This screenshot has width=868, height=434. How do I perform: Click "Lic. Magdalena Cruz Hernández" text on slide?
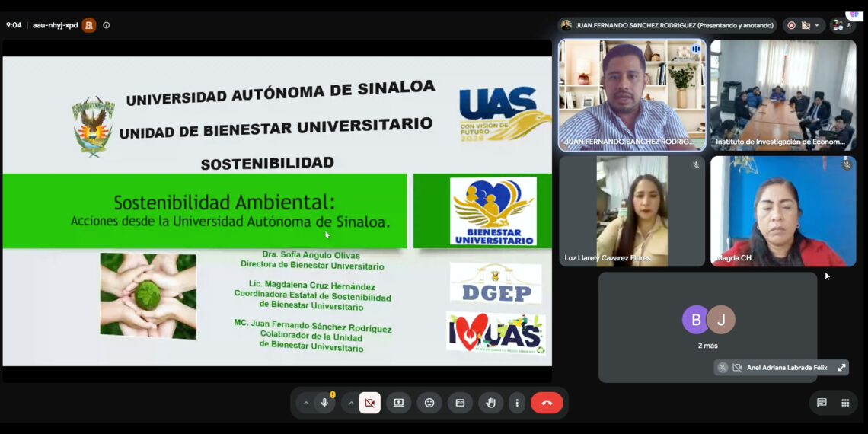(x=311, y=285)
